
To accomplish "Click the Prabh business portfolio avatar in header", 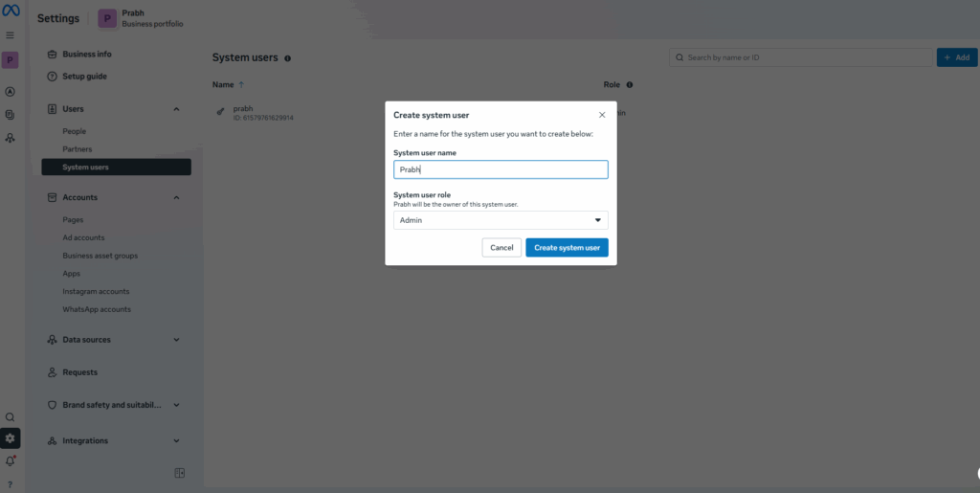I will (107, 19).
